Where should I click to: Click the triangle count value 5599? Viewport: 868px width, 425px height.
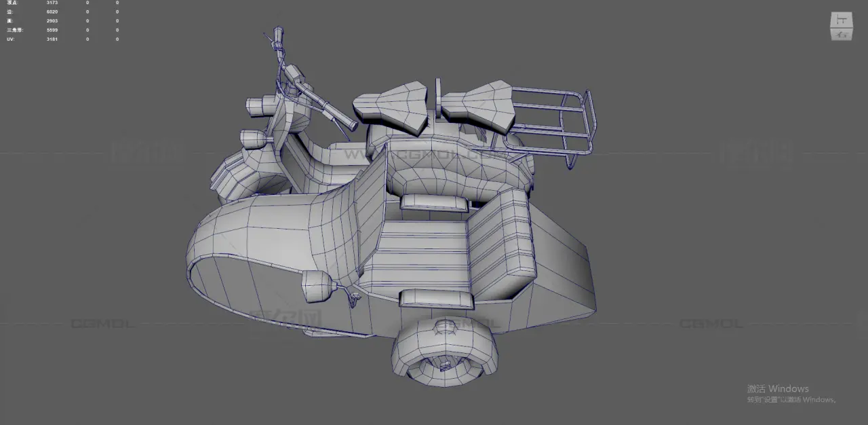point(52,31)
